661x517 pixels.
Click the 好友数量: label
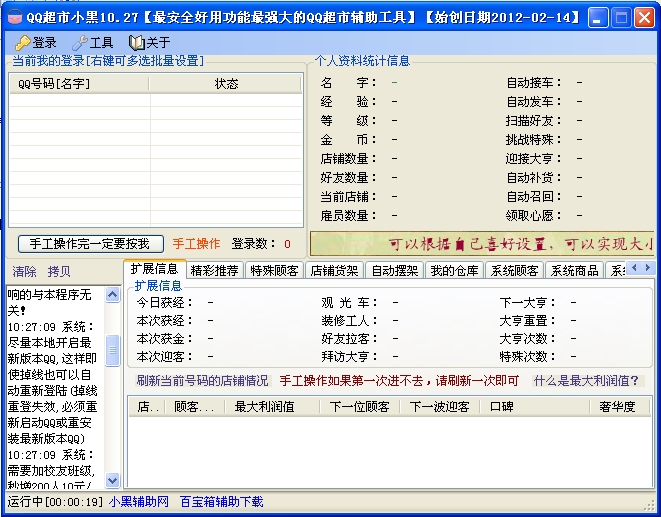[349, 178]
